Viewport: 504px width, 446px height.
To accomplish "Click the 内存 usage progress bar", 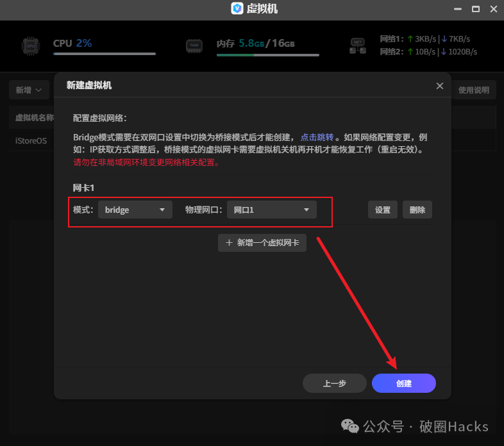I will tap(267, 56).
